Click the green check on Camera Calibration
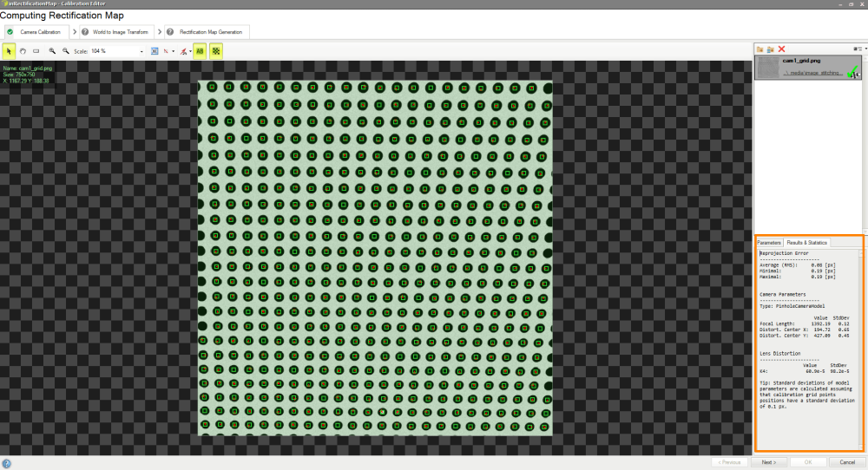 [x=10, y=32]
